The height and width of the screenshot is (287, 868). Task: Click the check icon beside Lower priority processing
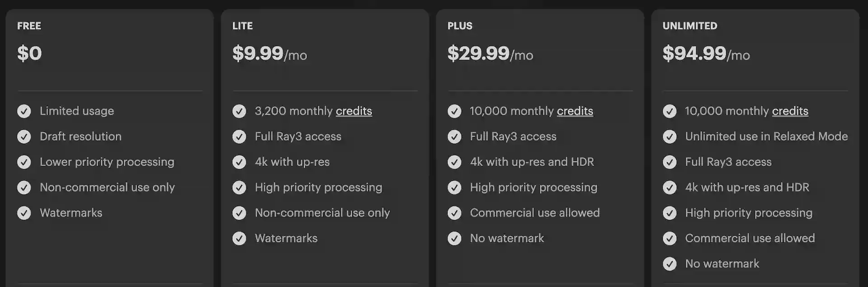point(24,162)
